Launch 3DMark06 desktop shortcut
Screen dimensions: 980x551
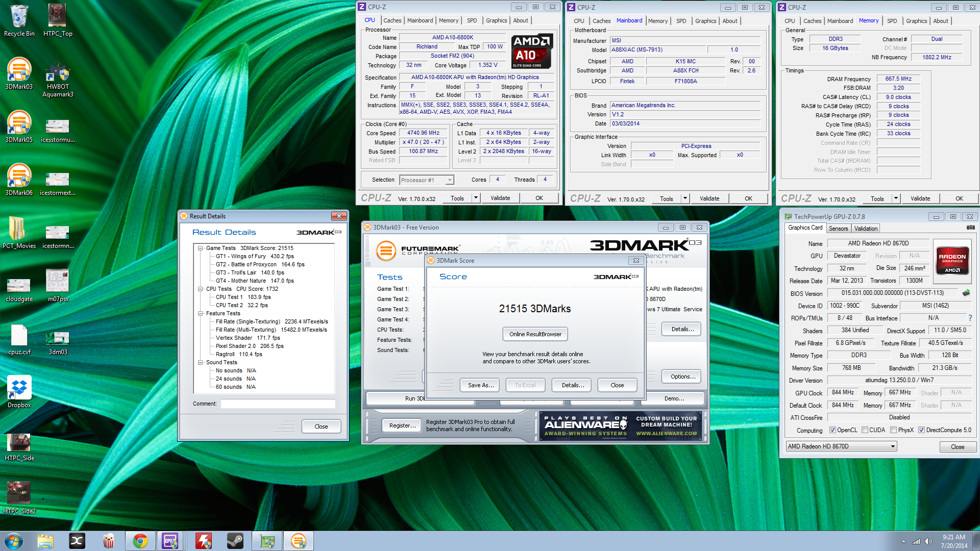[x=19, y=180]
